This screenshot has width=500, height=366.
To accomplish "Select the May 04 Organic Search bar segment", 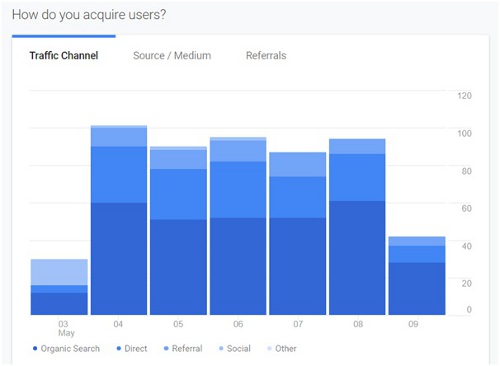I will click(119, 259).
